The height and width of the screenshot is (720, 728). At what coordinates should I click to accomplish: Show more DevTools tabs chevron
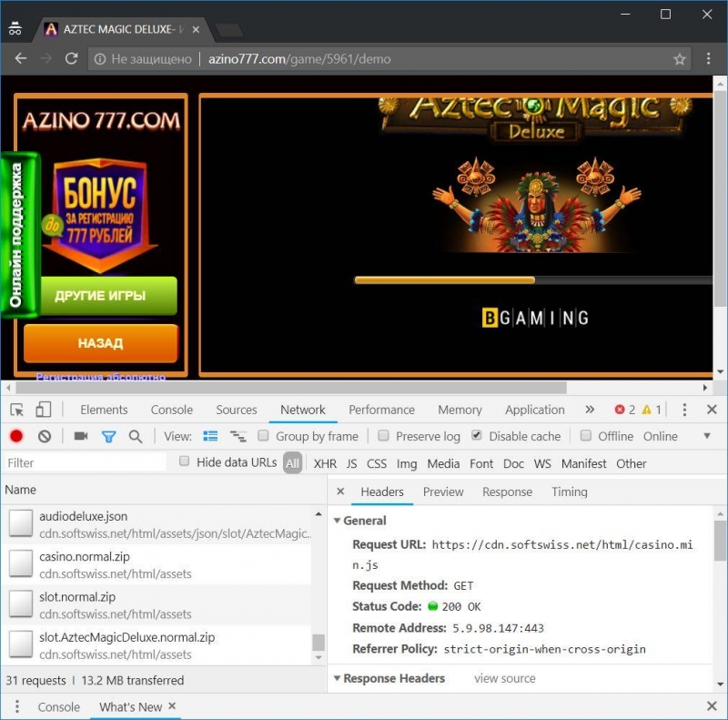point(590,410)
